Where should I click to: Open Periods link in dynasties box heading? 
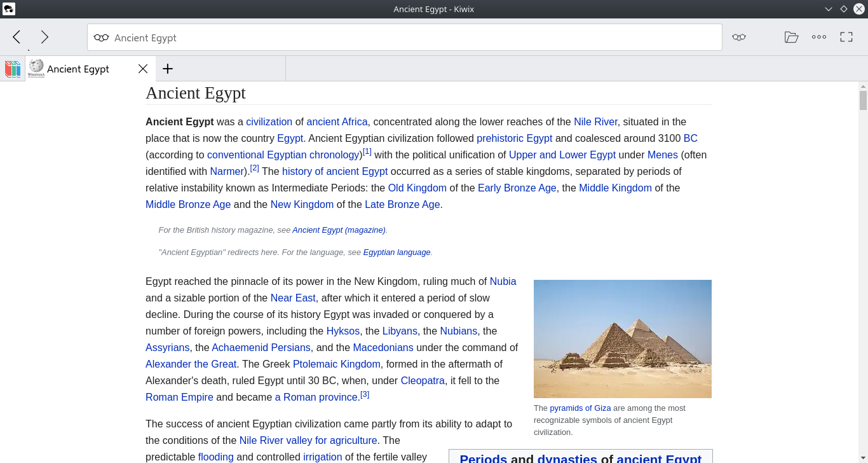[x=483, y=459]
